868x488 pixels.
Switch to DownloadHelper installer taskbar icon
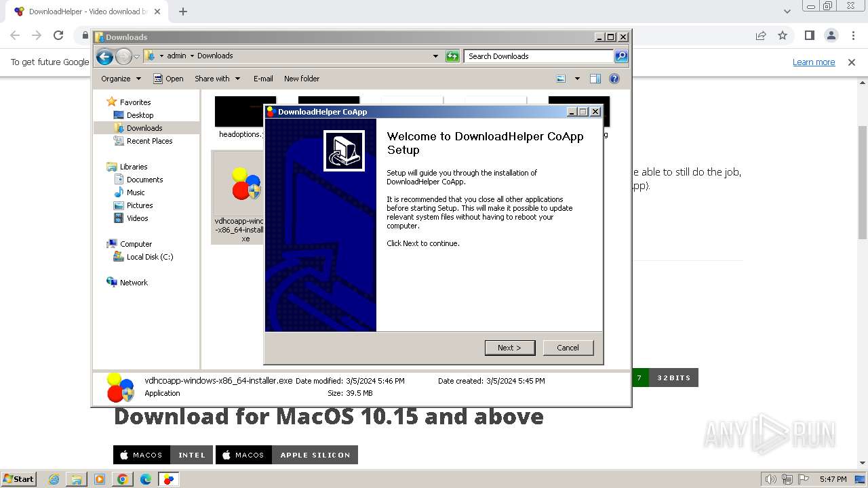pos(168,479)
